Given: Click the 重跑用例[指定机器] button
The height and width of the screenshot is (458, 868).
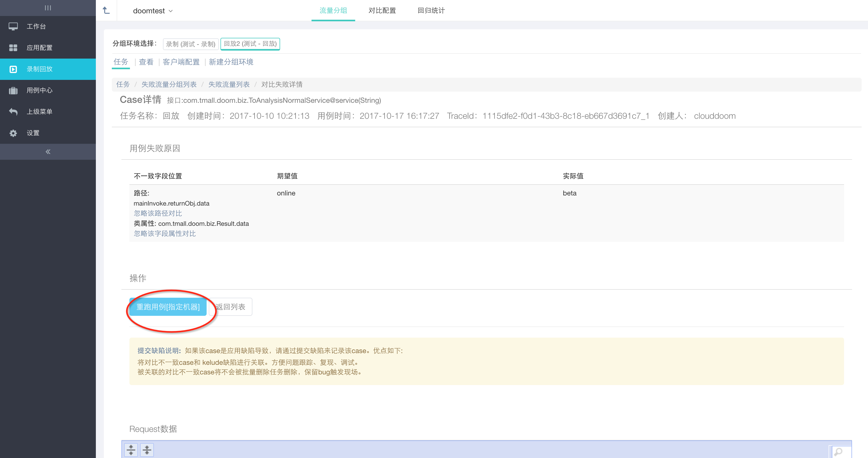Looking at the screenshot, I should coord(168,307).
